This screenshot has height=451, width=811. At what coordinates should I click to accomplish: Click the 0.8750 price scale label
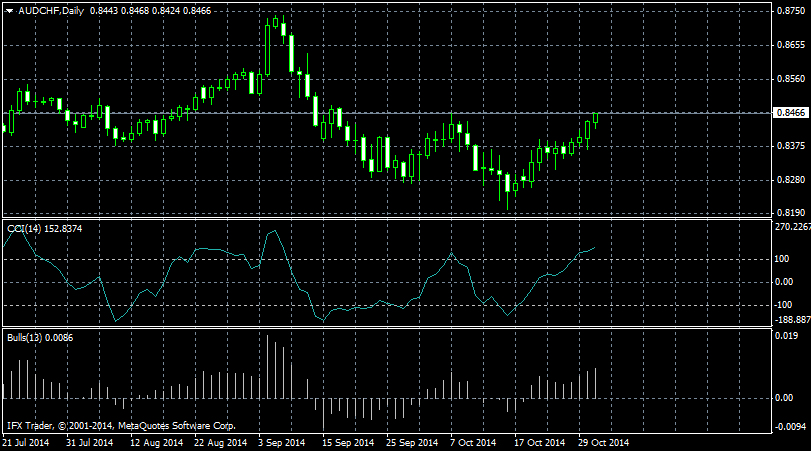pyautogui.click(x=790, y=12)
